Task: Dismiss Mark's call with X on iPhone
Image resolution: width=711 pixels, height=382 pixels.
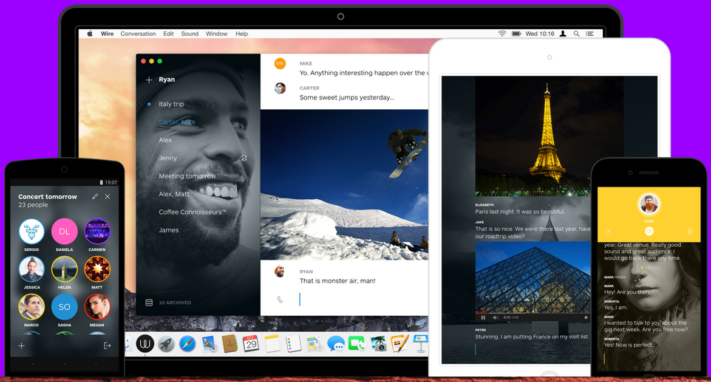Action: coord(609,231)
